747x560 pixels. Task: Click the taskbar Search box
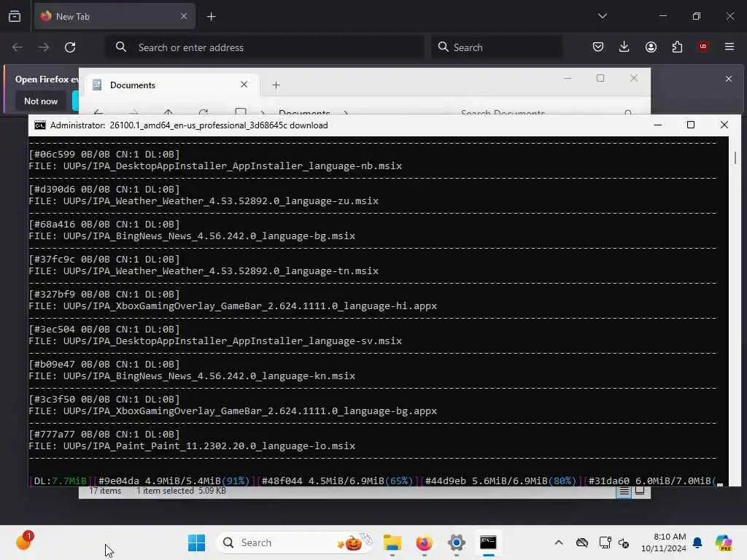coord(295,542)
